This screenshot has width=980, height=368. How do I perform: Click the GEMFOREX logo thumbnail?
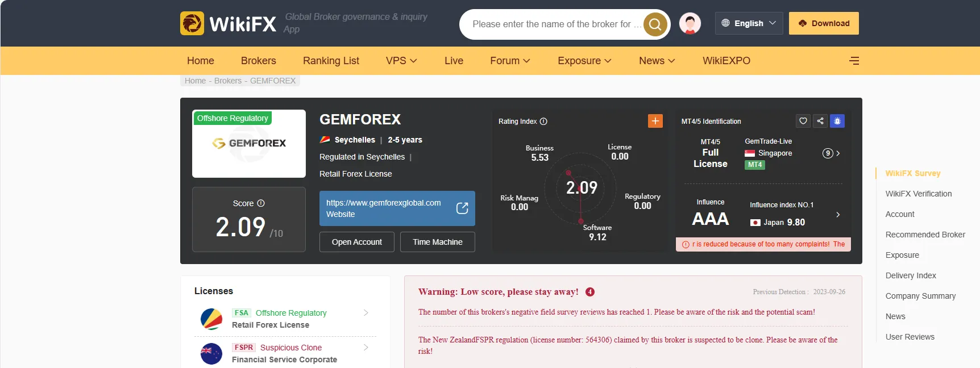tap(249, 144)
